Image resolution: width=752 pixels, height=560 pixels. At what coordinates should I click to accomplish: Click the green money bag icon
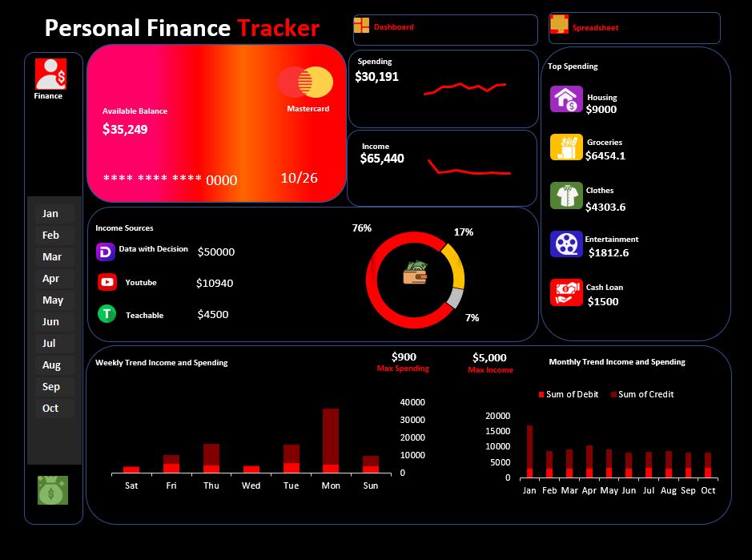[53, 490]
